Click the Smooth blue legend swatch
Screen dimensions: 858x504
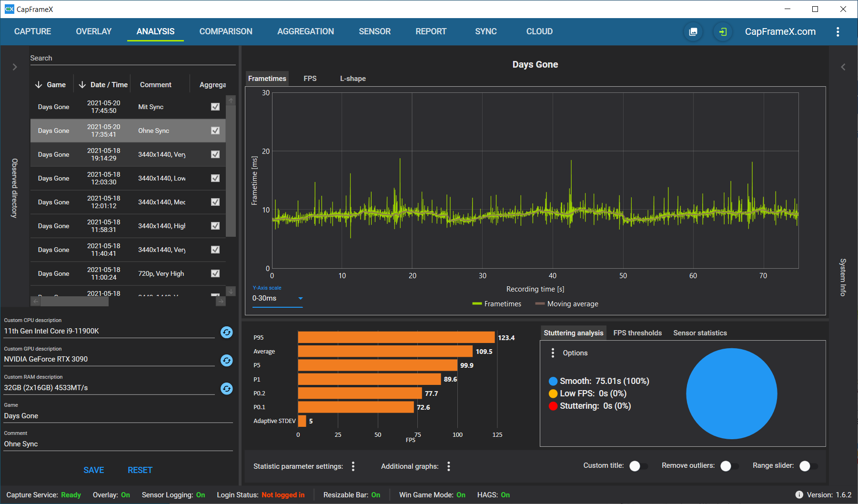tap(553, 381)
